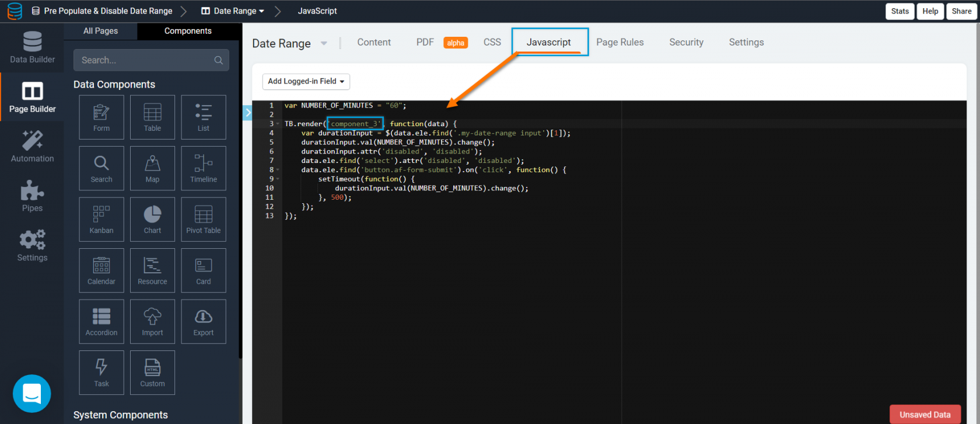Focus the components Search field

coord(151,60)
